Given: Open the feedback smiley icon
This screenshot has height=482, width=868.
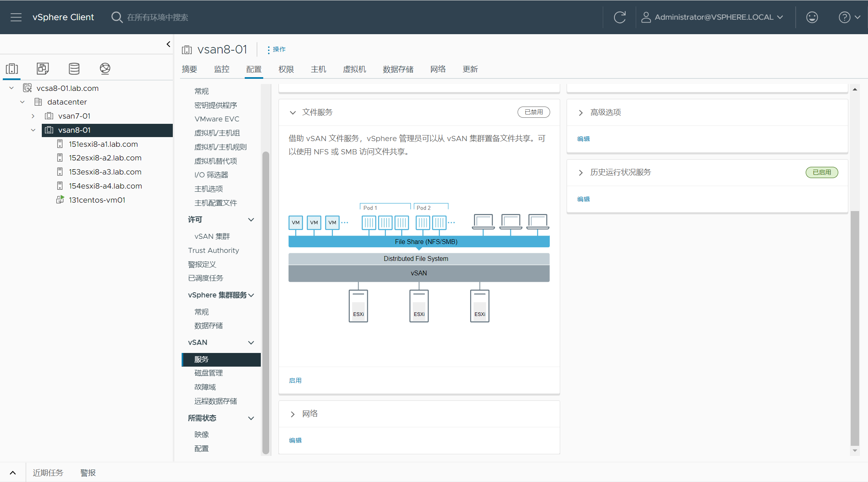Looking at the screenshot, I should click(812, 17).
